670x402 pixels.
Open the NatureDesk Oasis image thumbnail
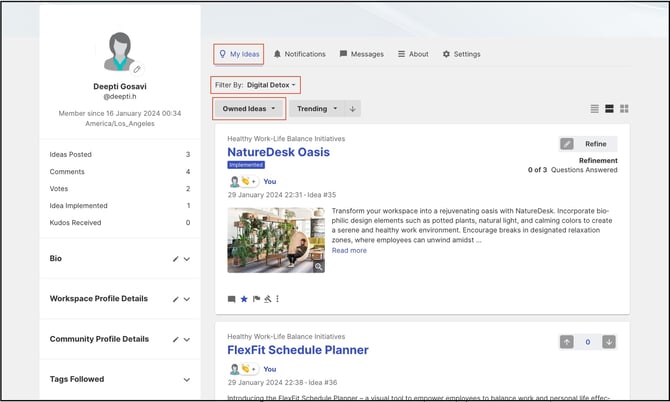coord(276,240)
